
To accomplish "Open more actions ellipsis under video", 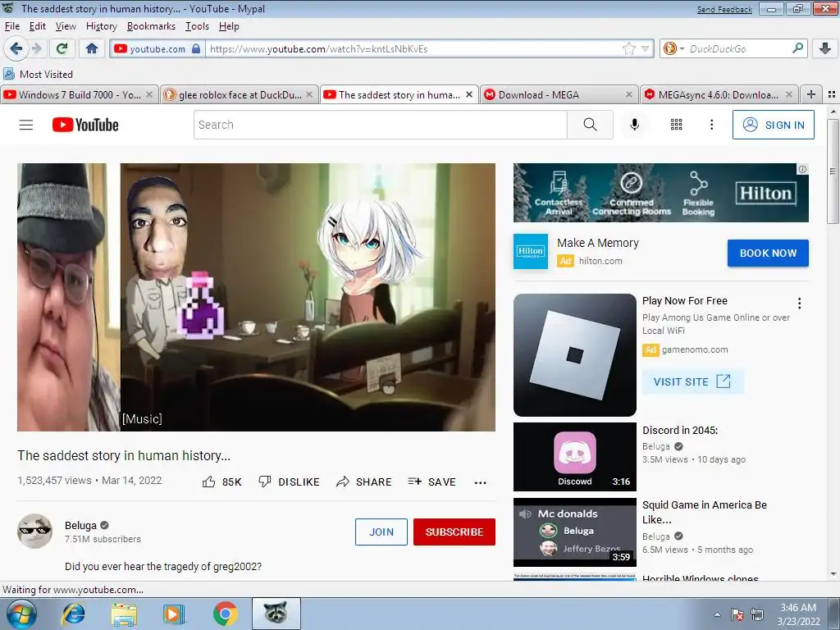I will [x=481, y=482].
